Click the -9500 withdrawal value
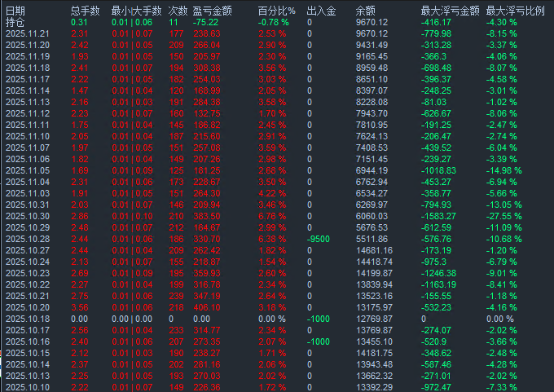 point(319,239)
